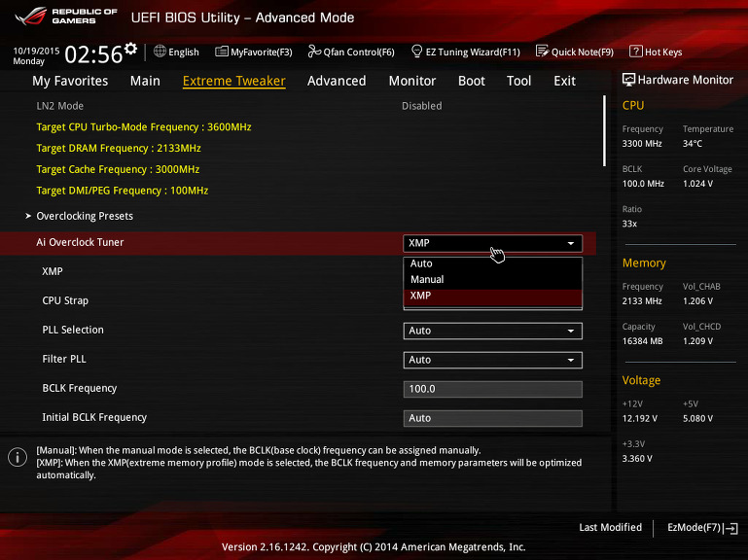Go to the Exit tab
748x560 pixels.
tap(564, 81)
